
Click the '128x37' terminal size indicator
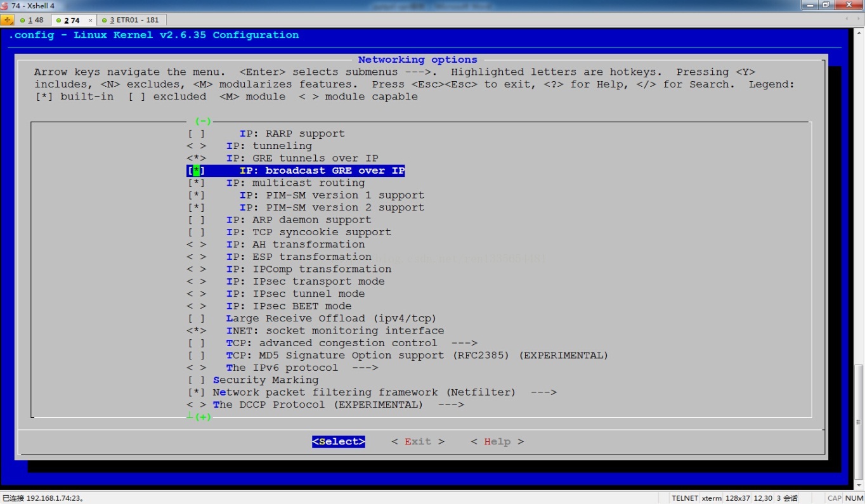click(738, 498)
